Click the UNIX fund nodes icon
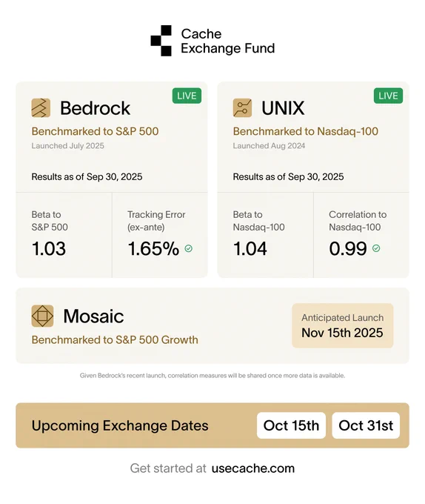Viewport: 425px width, 504px height. pyautogui.click(x=242, y=108)
